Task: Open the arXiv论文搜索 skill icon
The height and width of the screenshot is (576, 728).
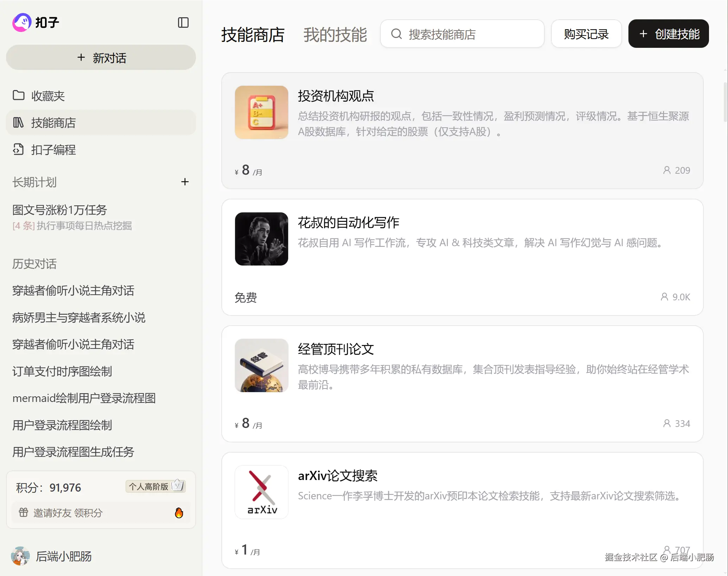Action: [261, 492]
